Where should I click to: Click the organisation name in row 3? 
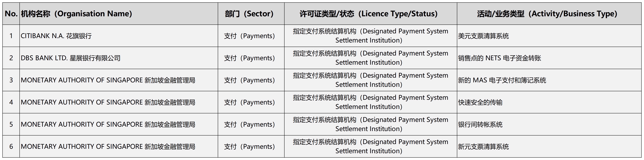(x=119, y=80)
